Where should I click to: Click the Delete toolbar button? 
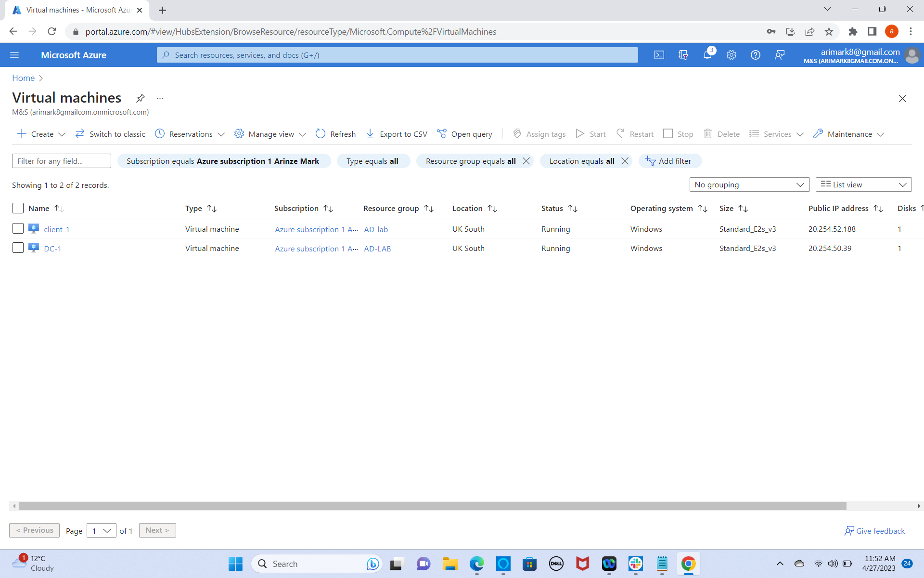721,134
